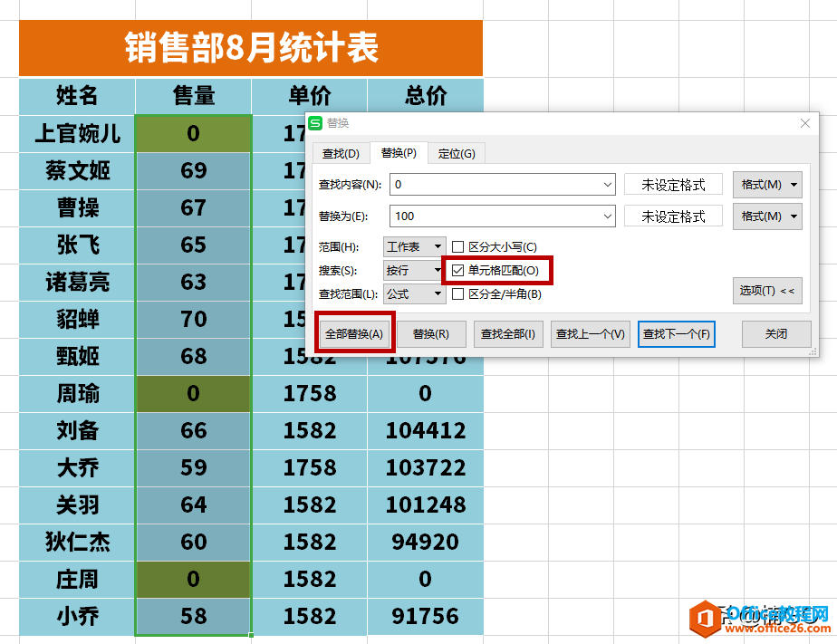Select the sales cell 69
The height and width of the screenshot is (644, 837).
193,171
